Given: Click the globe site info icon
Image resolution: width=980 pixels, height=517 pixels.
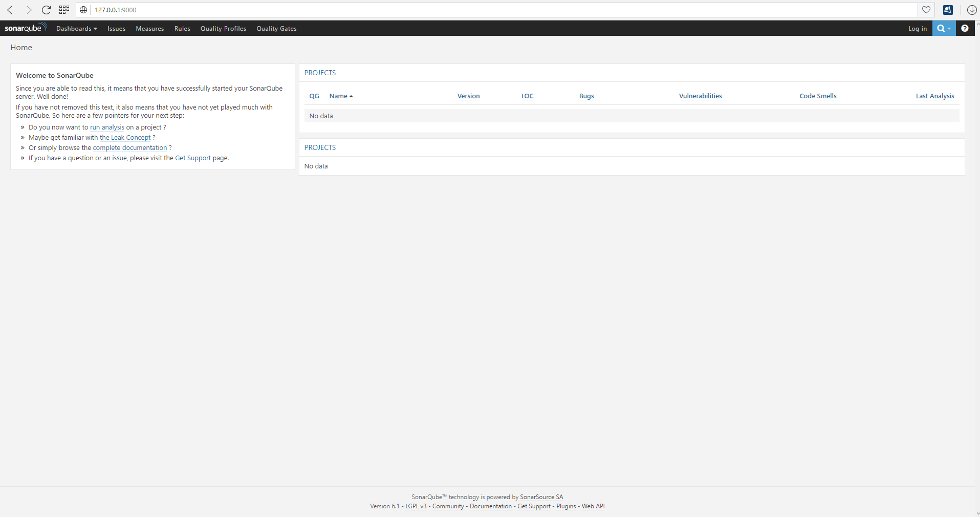Looking at the screenshot, I should pyautogui.click(x=83, y=10).
